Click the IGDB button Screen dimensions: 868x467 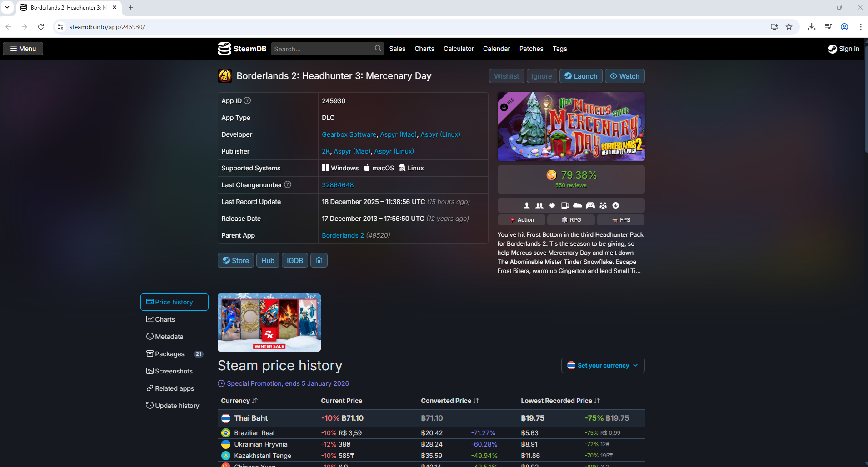tap(295, 260)
